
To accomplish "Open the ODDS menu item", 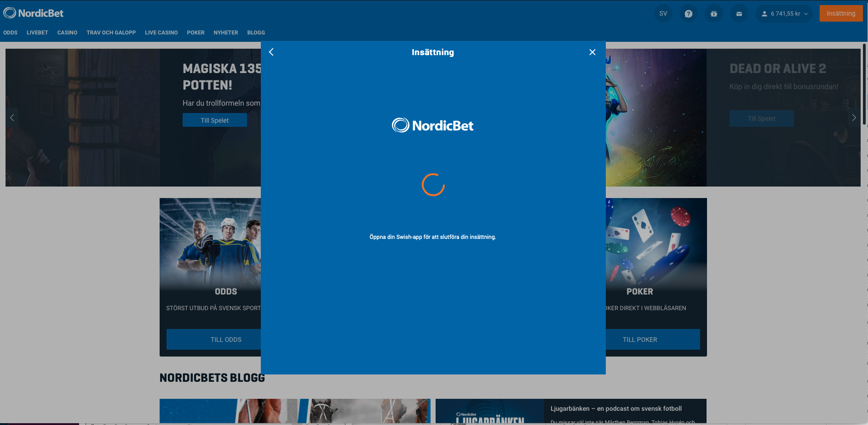I will [10, 33].
